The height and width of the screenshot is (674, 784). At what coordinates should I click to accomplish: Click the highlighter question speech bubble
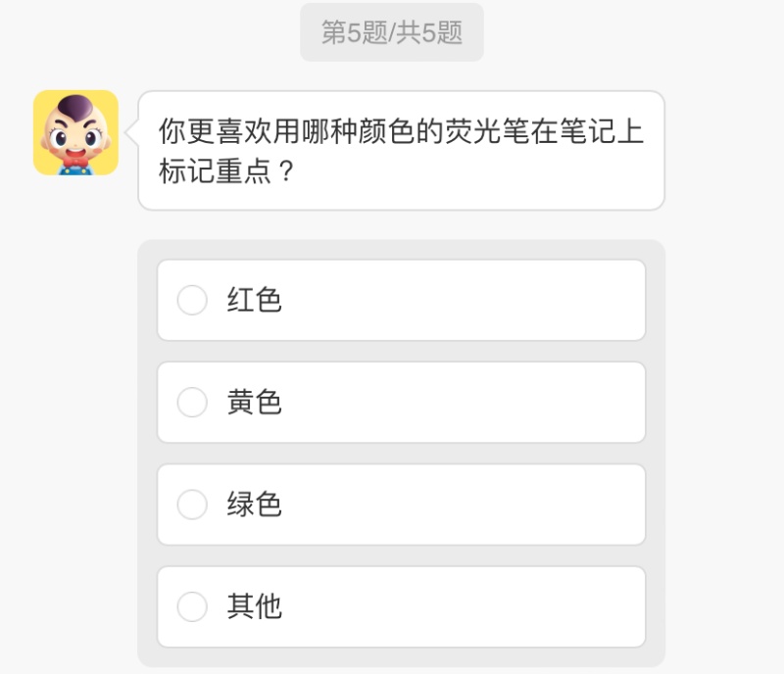pos(401,150)
